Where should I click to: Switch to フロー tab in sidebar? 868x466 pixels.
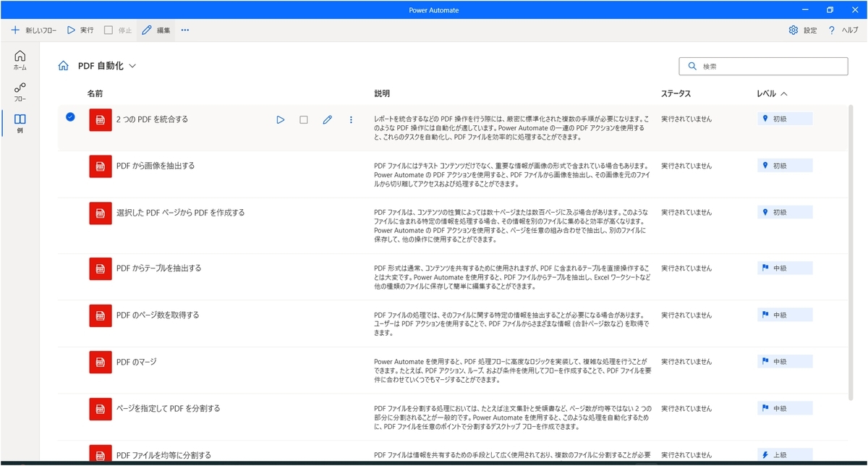pyautogui.click(x=20, y=92)
